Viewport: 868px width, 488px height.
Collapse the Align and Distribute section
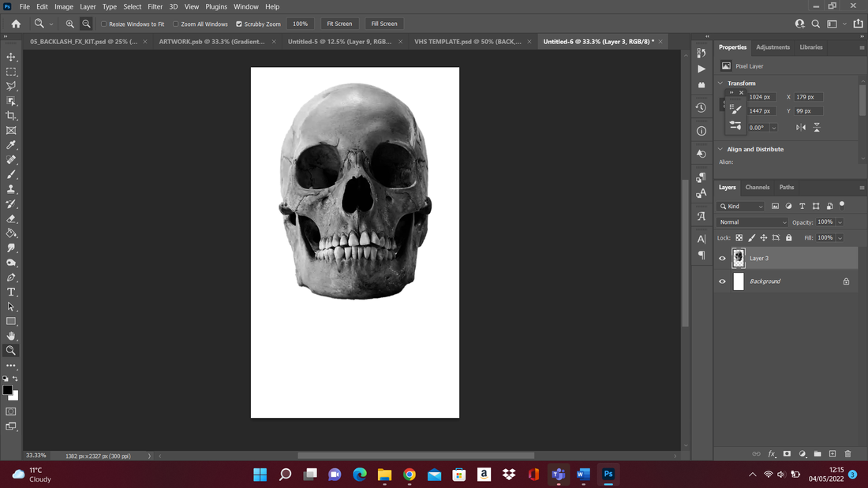click(x=720, y=149)
